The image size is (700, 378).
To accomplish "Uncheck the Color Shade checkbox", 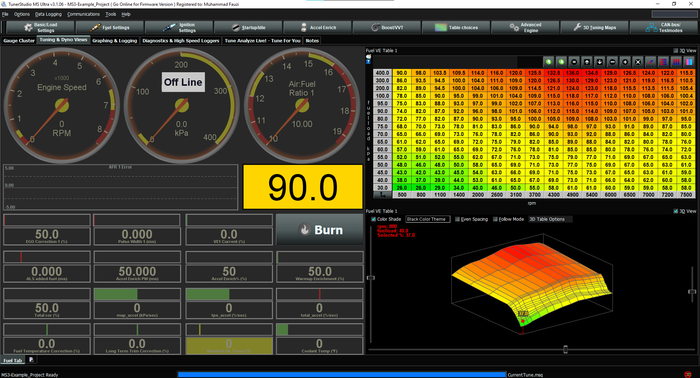I will point(374,219).
